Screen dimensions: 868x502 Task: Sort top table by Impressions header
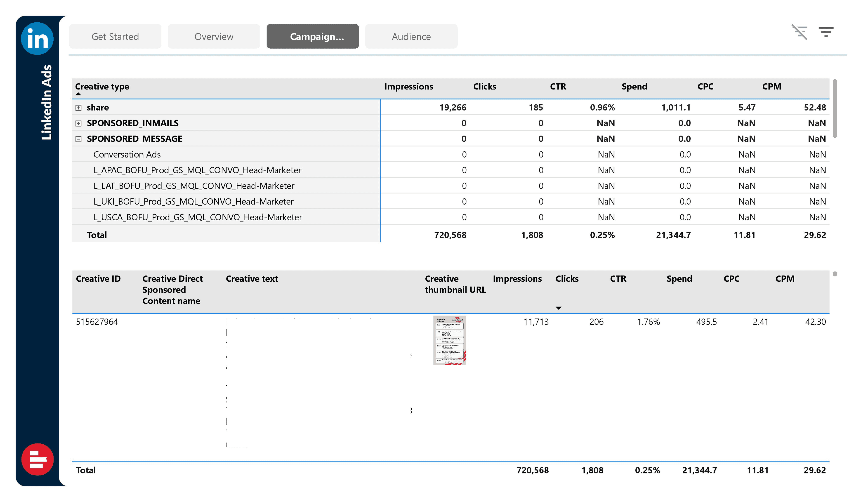pos(408,86)
